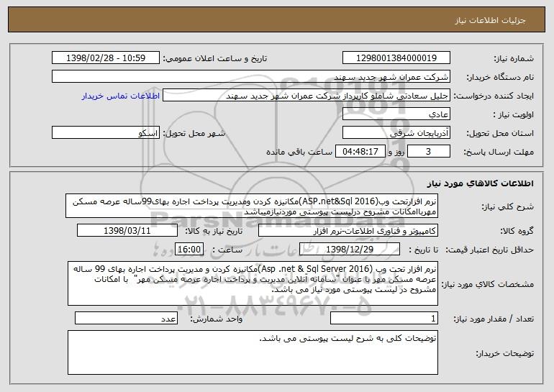Click the goods group field (کامپیوتر و فناوری اطلاعات-نرم افزار)
554x392 pixels.
pyautogui.click(x=348, y=231)
